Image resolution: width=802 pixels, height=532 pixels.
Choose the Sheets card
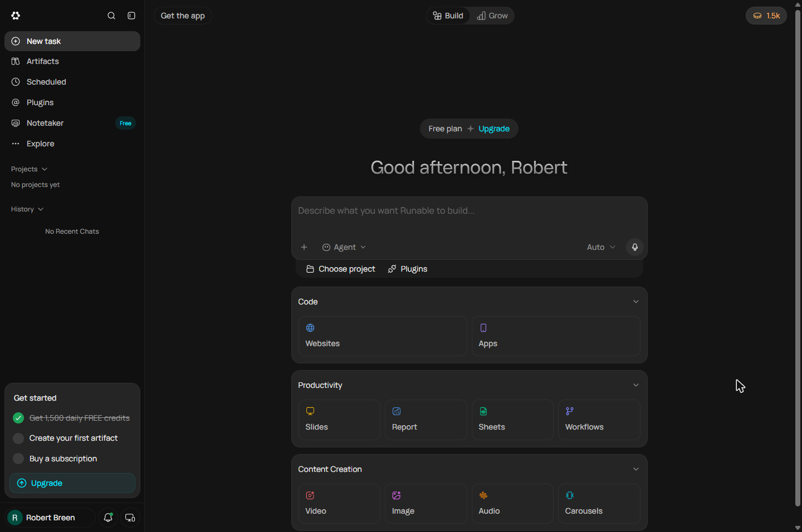[512, 420]
